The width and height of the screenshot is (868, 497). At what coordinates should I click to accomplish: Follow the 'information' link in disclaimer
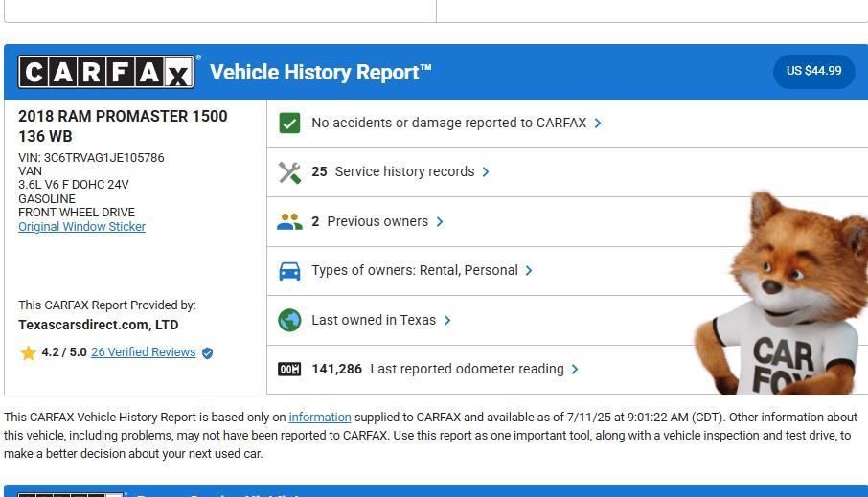point(319,418)
